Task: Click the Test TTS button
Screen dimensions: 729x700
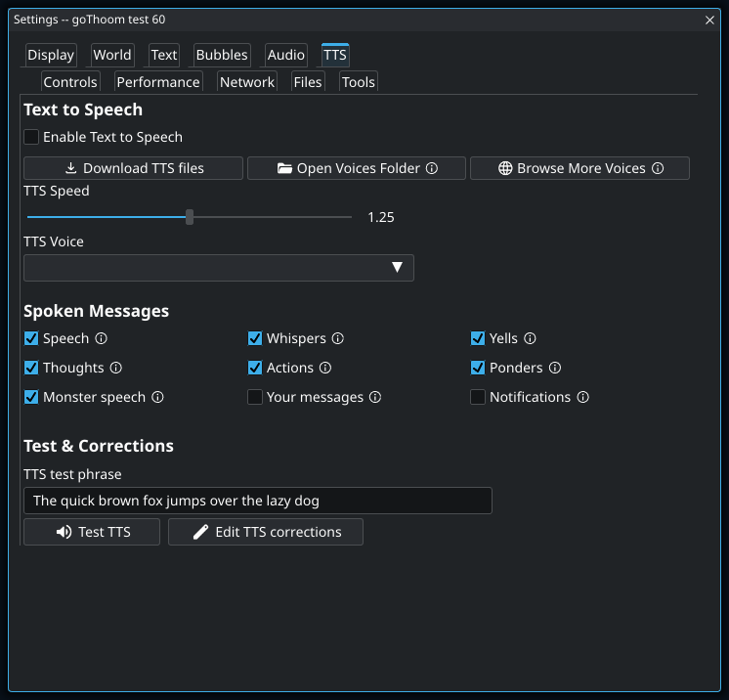Action: tap(92, 532)
